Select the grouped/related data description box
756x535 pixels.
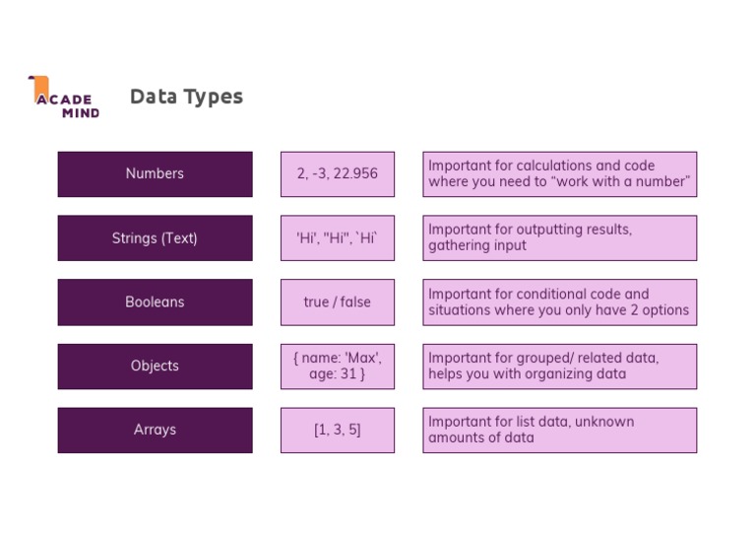point(559,366)
